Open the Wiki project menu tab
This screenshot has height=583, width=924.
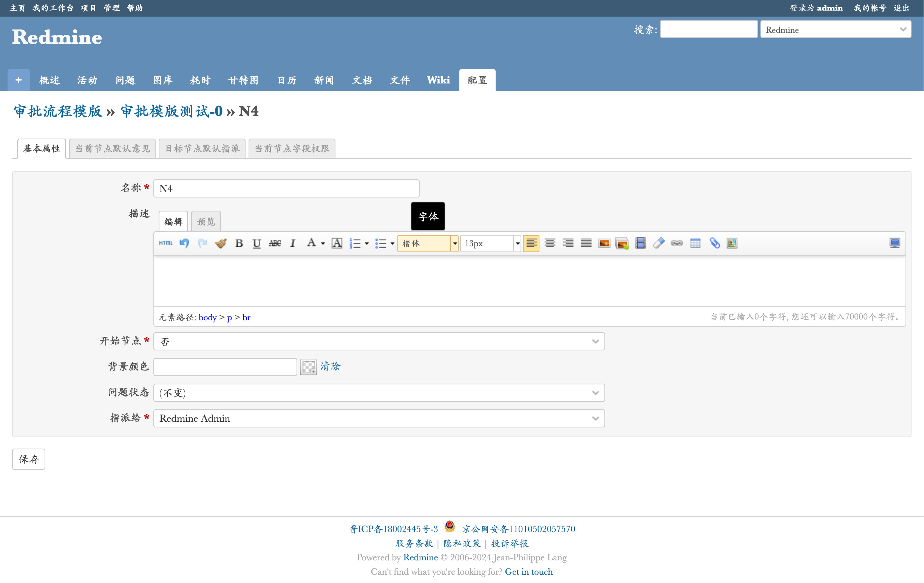pos(438,80)
